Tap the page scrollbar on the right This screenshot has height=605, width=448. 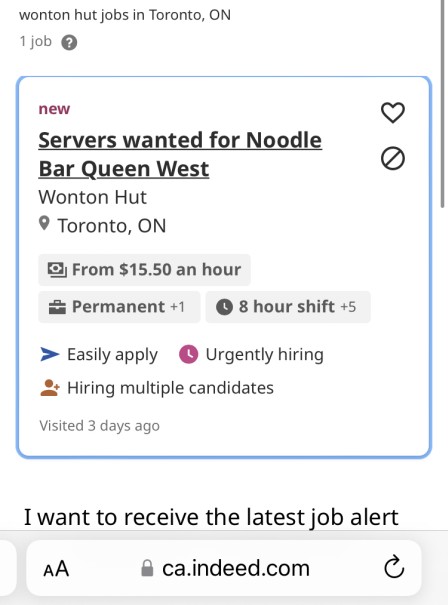(x=443, y=104)
